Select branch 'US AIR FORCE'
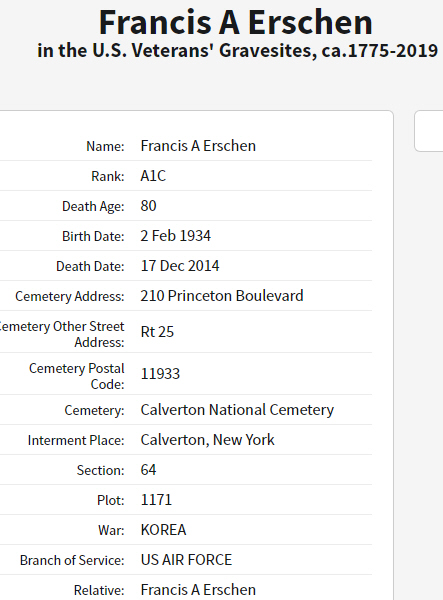 point(186,560)
